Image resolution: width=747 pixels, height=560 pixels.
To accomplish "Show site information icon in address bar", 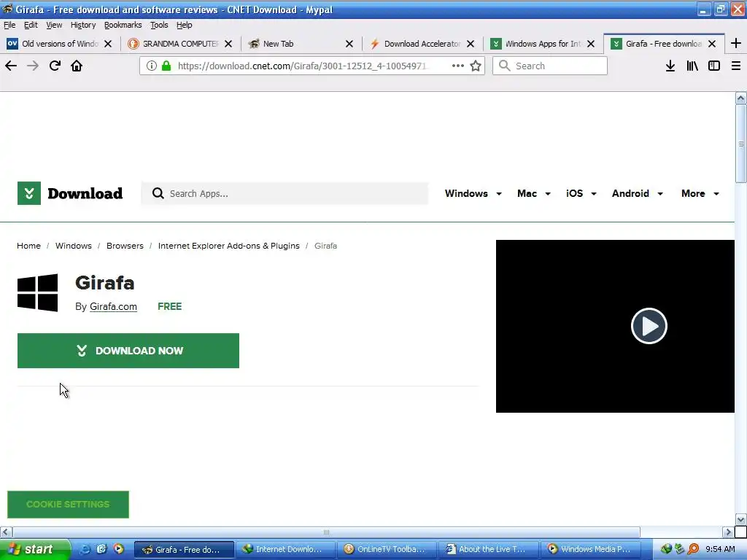I will coord(152,66).
